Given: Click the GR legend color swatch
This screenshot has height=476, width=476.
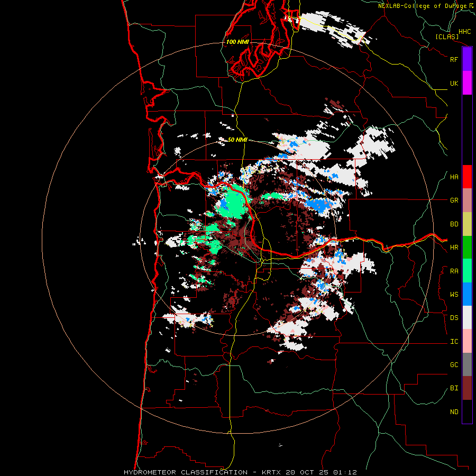Looking at the screenshot, I should (467, 200).
